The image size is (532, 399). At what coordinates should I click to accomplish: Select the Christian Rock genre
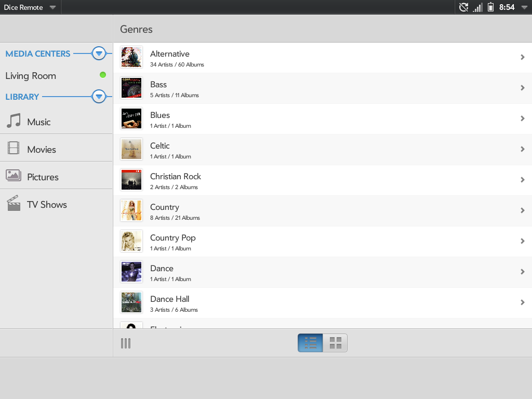click(x=175, y=177)
